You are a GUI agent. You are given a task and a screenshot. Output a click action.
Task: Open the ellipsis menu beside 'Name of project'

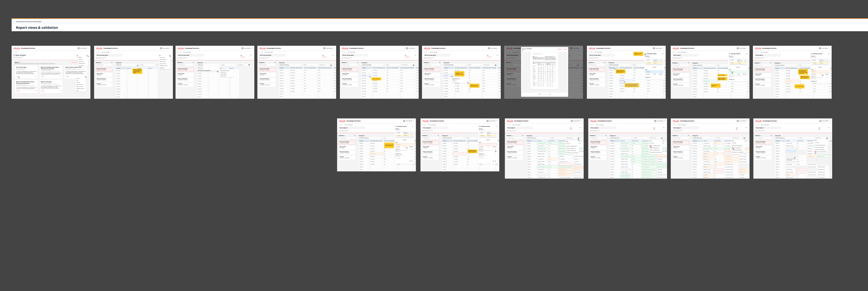[x=87, y=55]
